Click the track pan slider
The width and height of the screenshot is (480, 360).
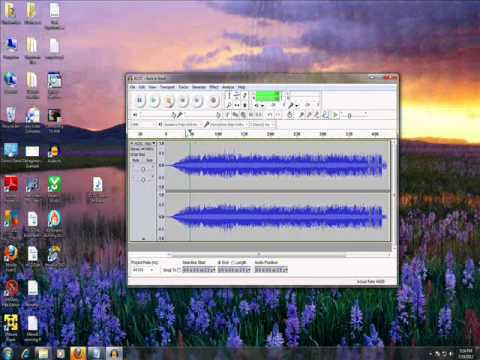point(143,180)
